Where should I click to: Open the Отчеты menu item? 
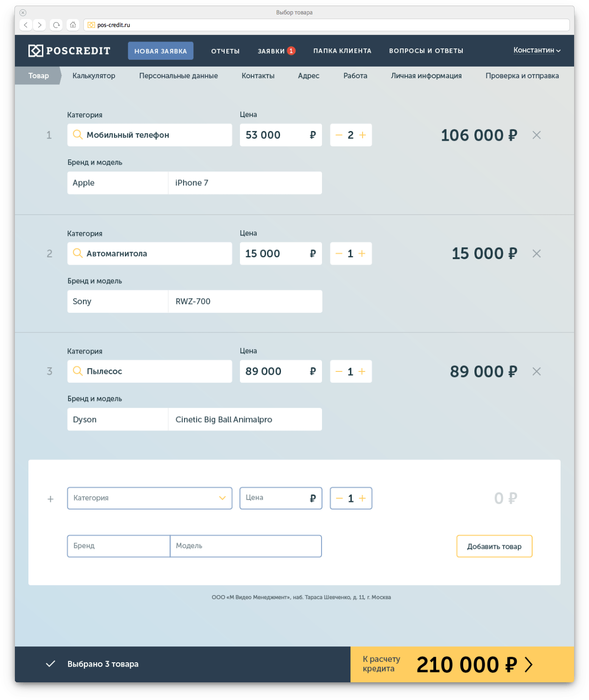225,51
